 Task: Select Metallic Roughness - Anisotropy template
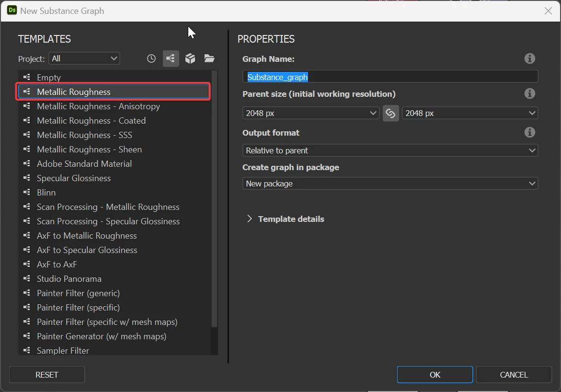tap(114, 106)
